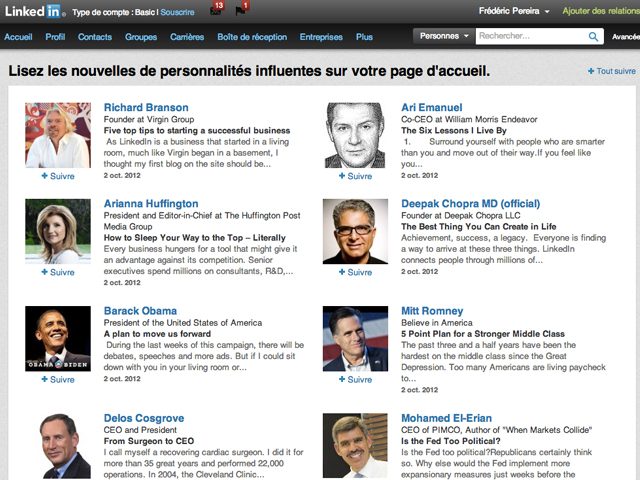Follow Deepak Chopra with Suivre
Viewport: 640px width, 480px height.
click(356, 272)
